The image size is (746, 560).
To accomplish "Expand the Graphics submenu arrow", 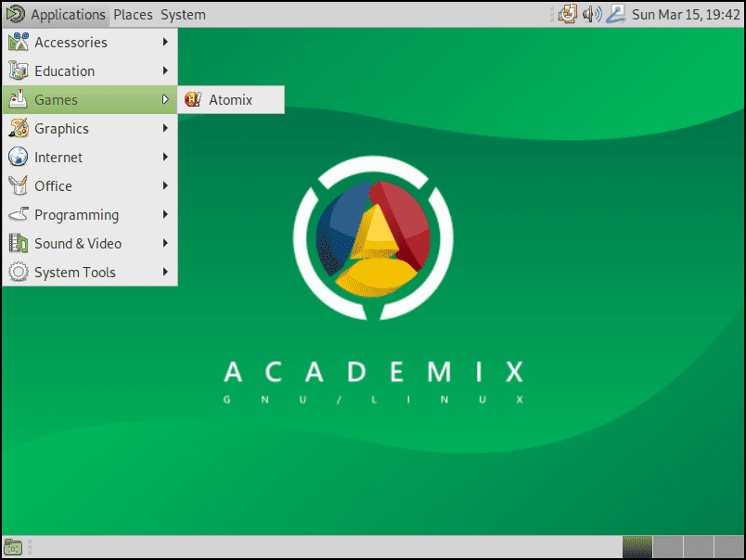I will point(165,128).
